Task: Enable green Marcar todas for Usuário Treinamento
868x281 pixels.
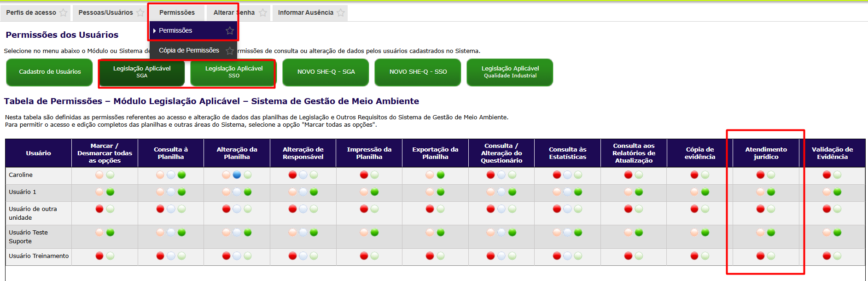Action: point(110,256)
